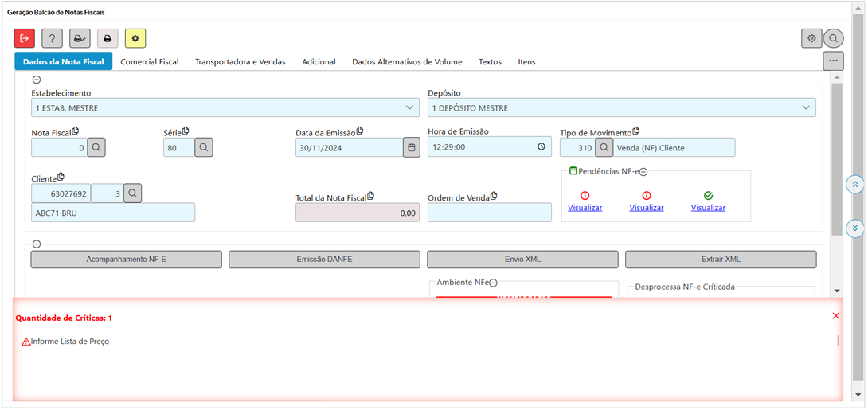Image resolution: width=868 pixels, height=410 pixels.
Task: Click Visualizar link under green check
Action: pyautogui.click(x=708, y=207)
